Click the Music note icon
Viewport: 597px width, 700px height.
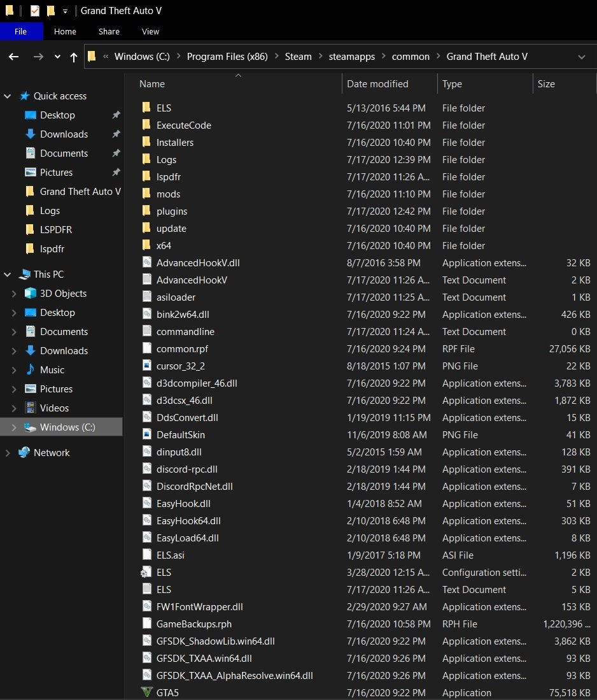[x=31, y=369]
